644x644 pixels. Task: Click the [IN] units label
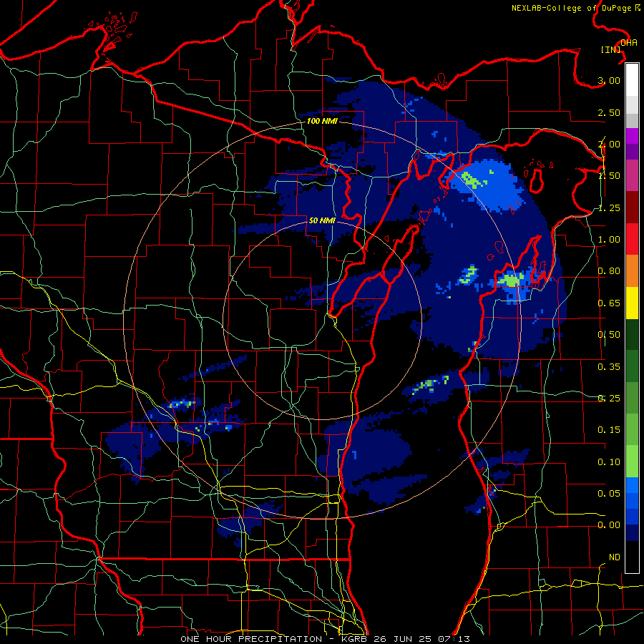point(611,49)
